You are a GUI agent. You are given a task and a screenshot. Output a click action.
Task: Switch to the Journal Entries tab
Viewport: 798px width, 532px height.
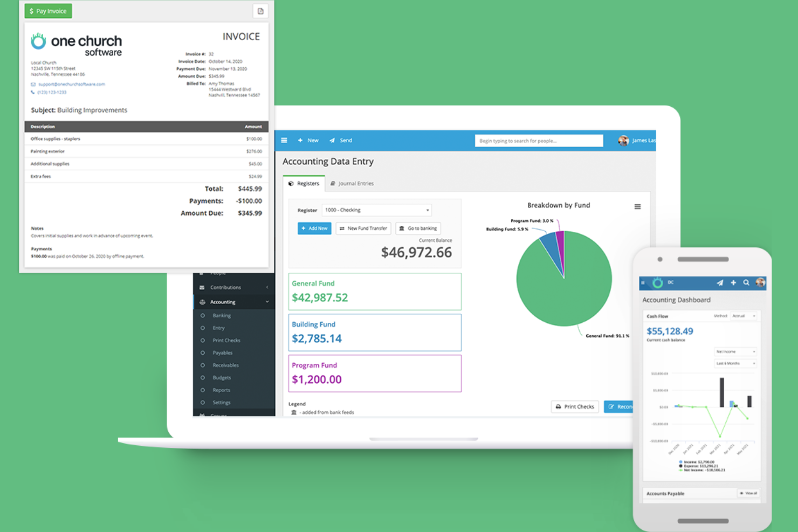coord(352,183)
